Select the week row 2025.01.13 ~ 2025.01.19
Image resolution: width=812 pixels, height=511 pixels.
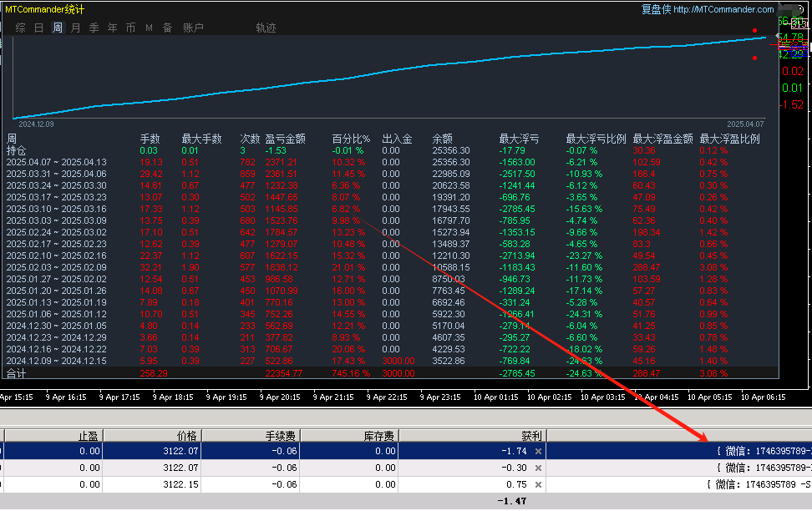tap(390, 302)
